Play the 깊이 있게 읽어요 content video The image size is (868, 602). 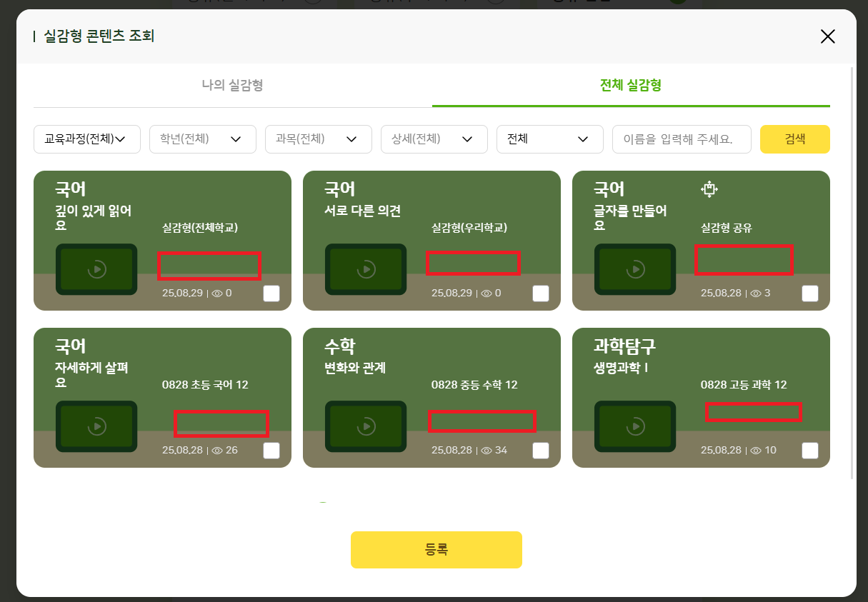coord(96,269)
